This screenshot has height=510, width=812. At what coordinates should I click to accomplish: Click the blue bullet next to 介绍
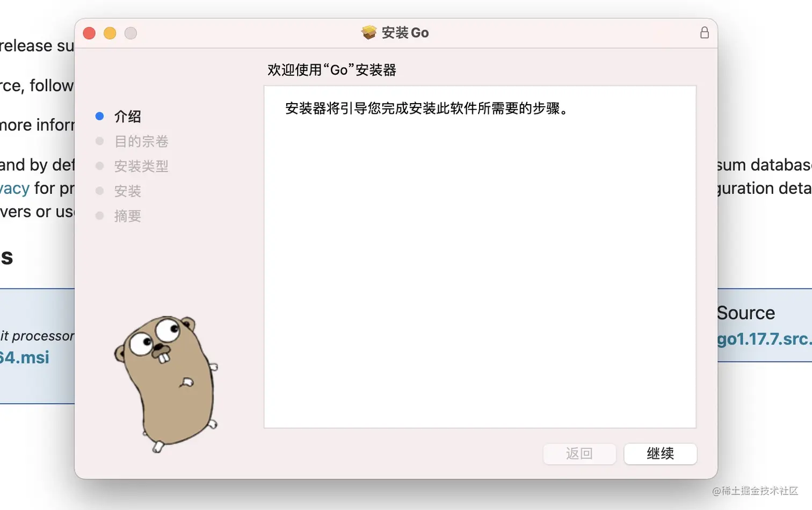pos(99,116)
